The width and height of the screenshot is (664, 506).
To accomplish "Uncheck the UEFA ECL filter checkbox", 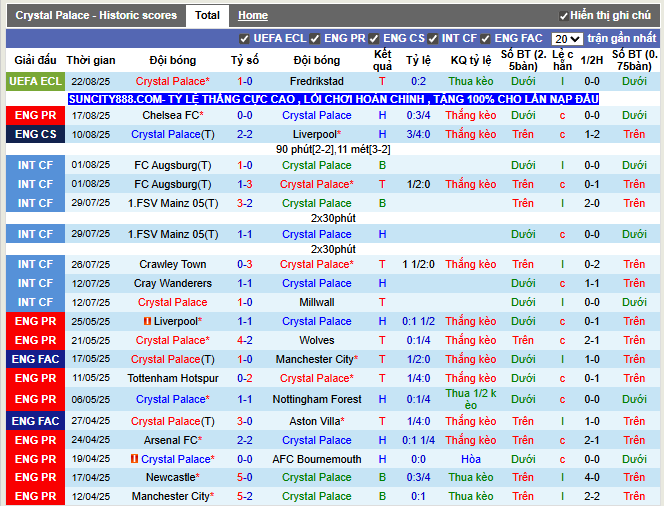I will pos(244,39).
